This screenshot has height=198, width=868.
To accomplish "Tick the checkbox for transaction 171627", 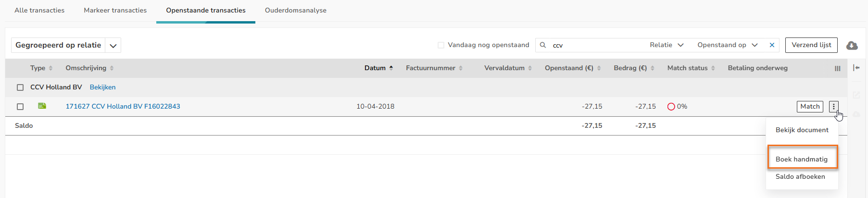I will tap(20, 107).
